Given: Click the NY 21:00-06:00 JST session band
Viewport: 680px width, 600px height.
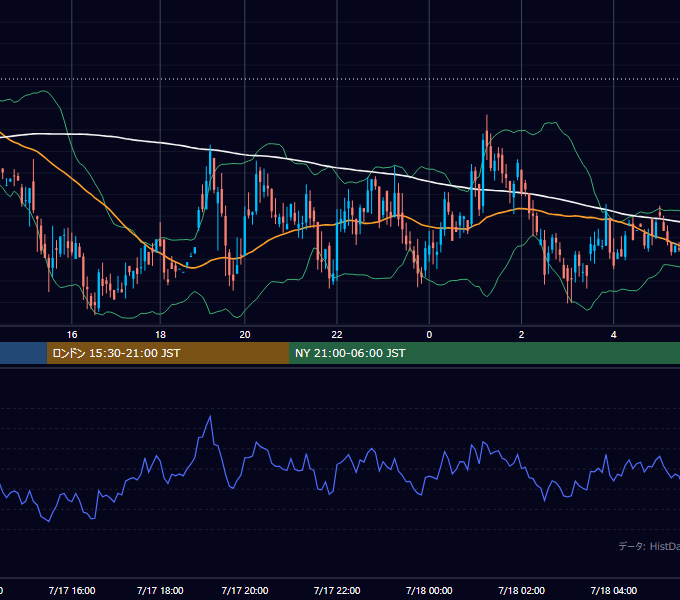Looking at the screenshot, I should click(484, 353).
